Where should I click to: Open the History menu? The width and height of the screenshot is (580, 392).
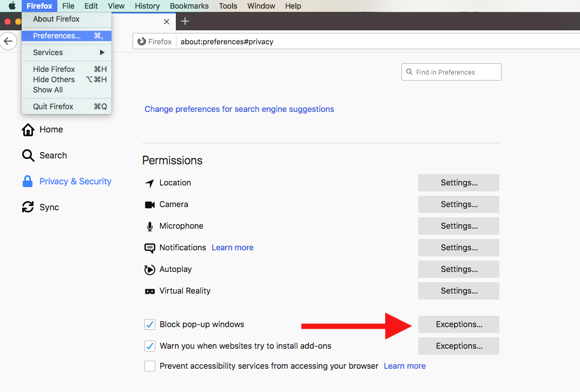pyautogui.click(x=147, y=6)
